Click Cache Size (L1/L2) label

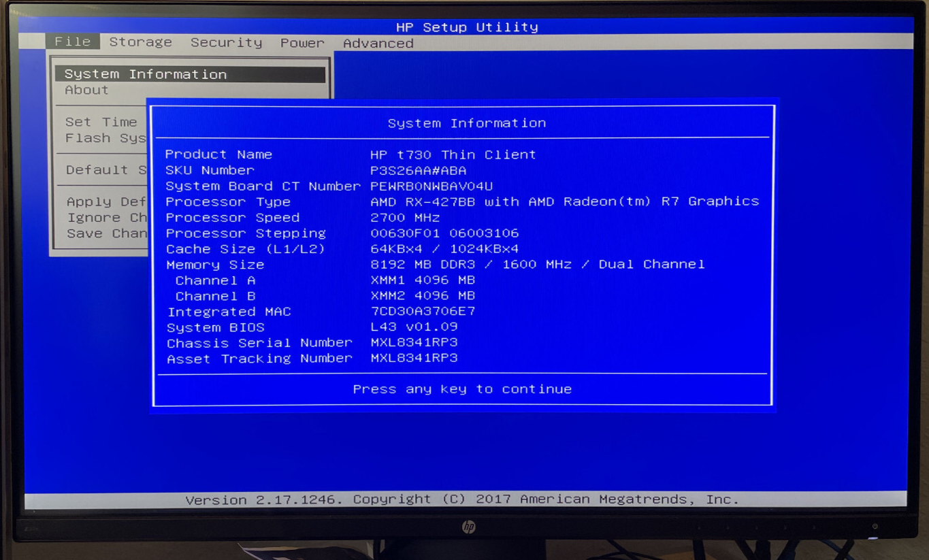point(246,249)
